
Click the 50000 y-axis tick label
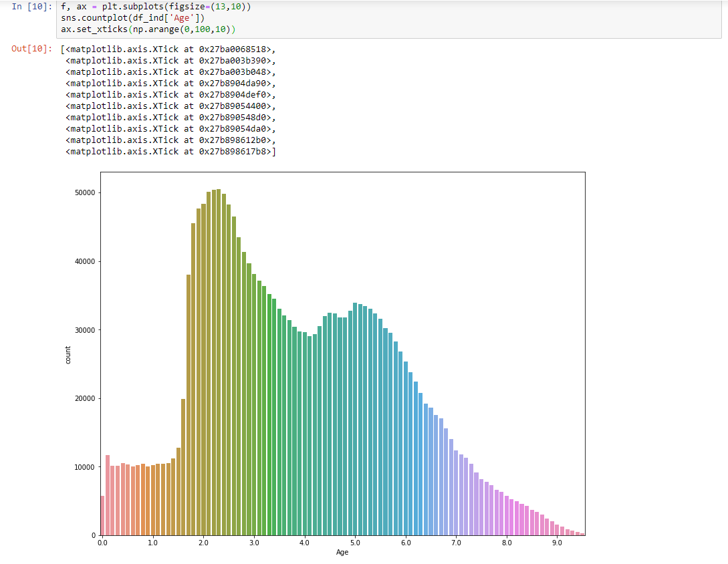pos(84,193)
